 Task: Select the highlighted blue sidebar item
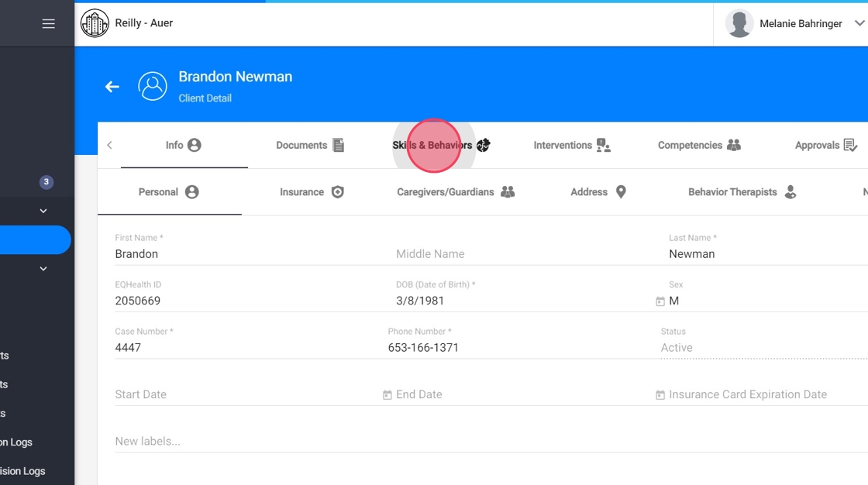click(x=35, y=239)
